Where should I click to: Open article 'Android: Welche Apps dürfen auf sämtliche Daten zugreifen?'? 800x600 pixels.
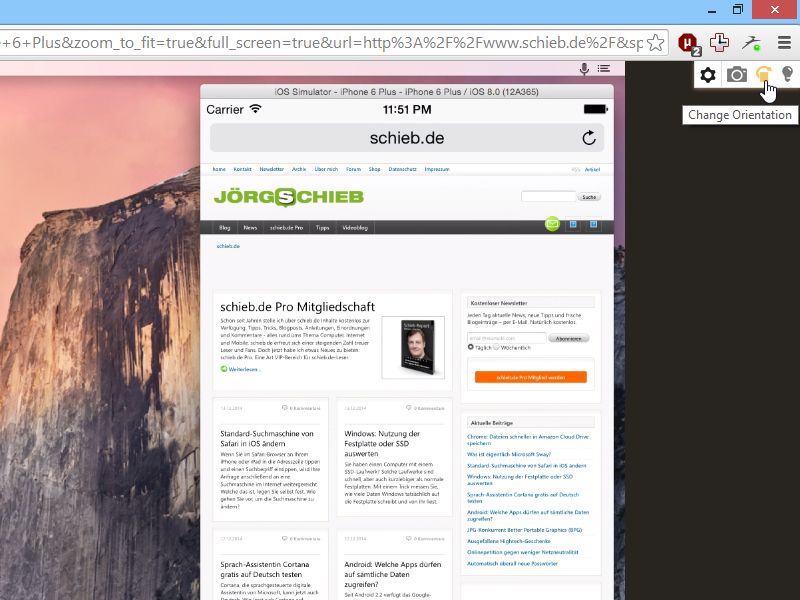coord(393,574)
